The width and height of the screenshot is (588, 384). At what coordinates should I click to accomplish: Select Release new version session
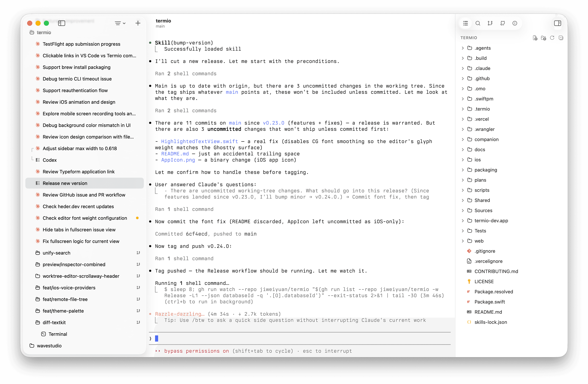point(84,183)
